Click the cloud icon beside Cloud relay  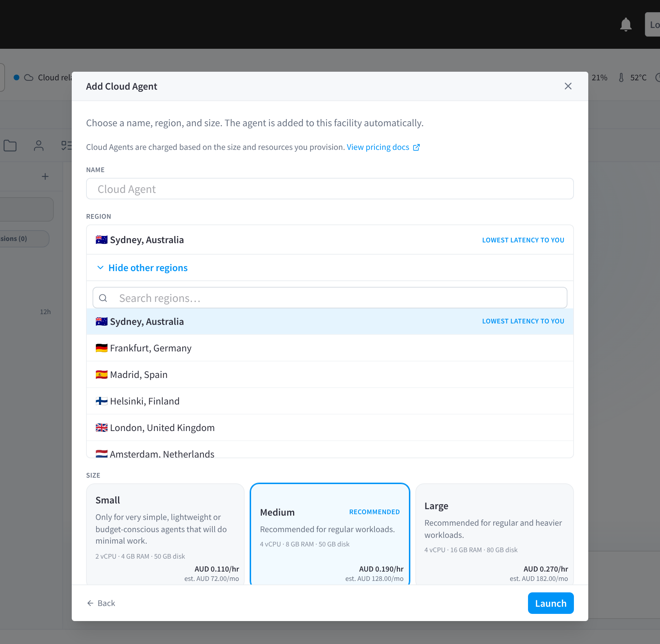point(29,77)
